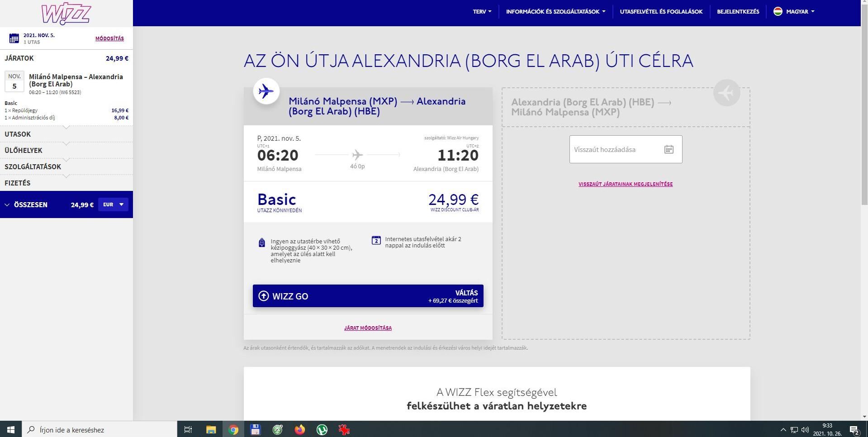Click the WIZZ GO upgrade arrow icon
868x437 pixels.
[x=263, y=296]
